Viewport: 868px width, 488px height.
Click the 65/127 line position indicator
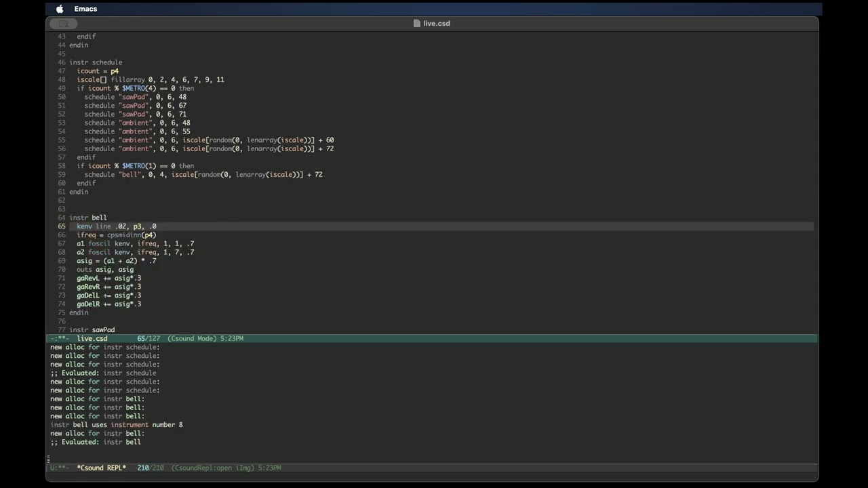pos(149,338)
